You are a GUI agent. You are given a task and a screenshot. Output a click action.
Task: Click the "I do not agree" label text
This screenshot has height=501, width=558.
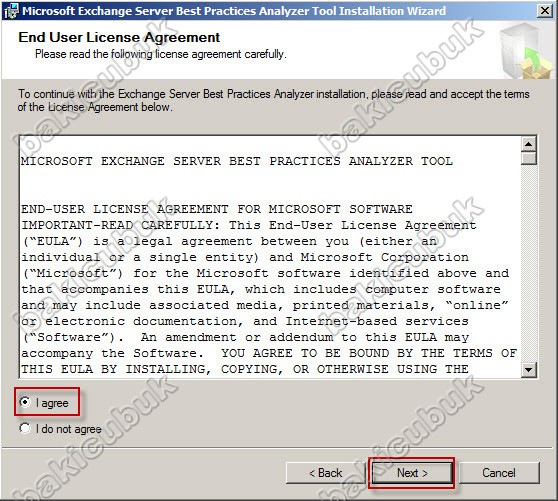point(69,429)
